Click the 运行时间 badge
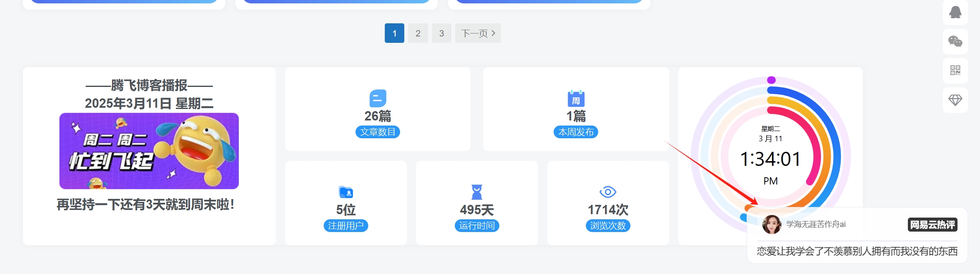The image size is (980, 274). (477, 226)
